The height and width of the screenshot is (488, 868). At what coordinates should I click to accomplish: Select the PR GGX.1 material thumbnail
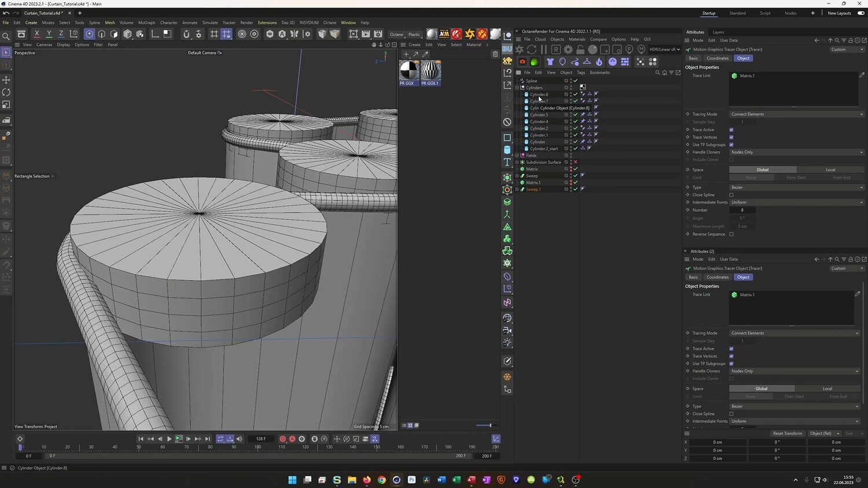click(x=431, y=71)
